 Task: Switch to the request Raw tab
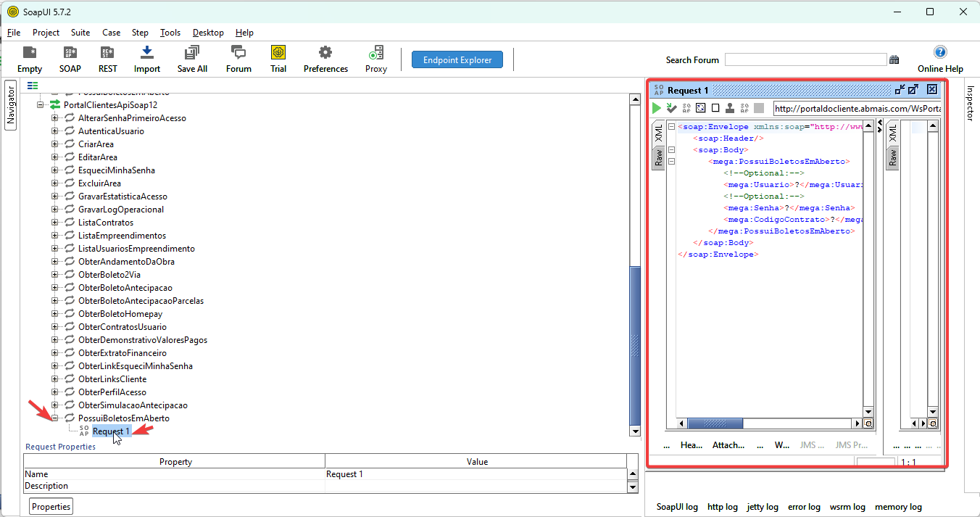click(x=659, y=157)
